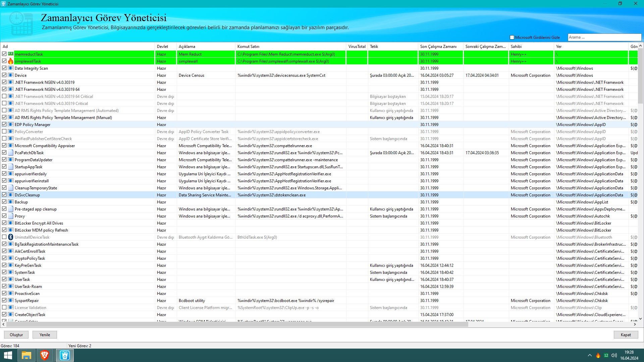Open File Explorer from the taskbar
The width and height of the screenshot is (644, 362).
[x=26, y=355]
